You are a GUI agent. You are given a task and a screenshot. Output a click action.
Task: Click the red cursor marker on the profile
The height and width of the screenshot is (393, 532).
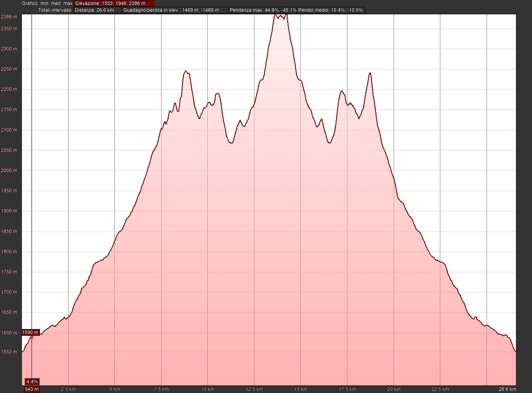tap(32, 337)
